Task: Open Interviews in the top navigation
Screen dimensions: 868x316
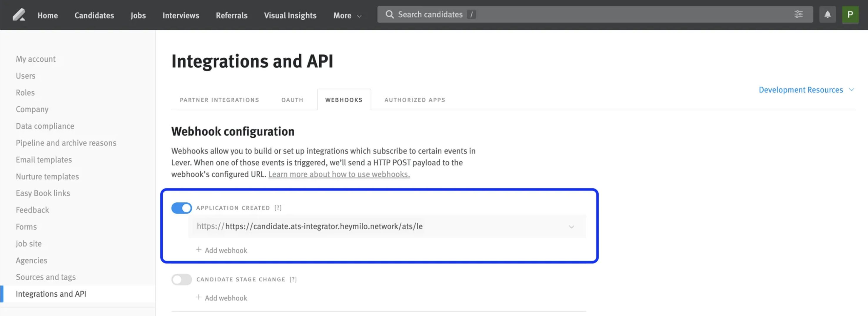Action: [181, 16]
